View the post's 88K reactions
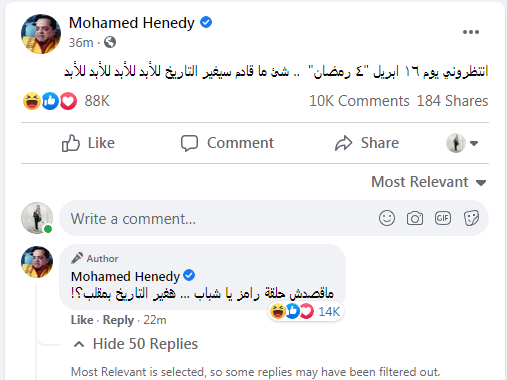507x380 pixels. [66, 101]
